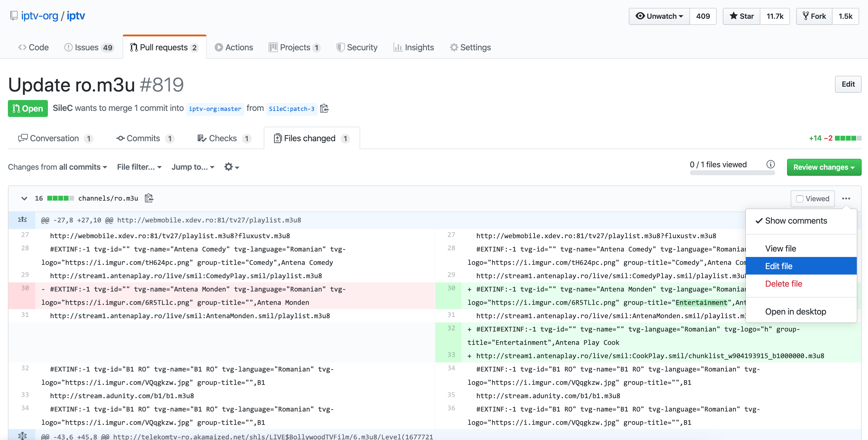Viewport: 868px width, 440px height.
Task: Copy the channels/ro.m3u file path
Action: click(x=149, y=198)
